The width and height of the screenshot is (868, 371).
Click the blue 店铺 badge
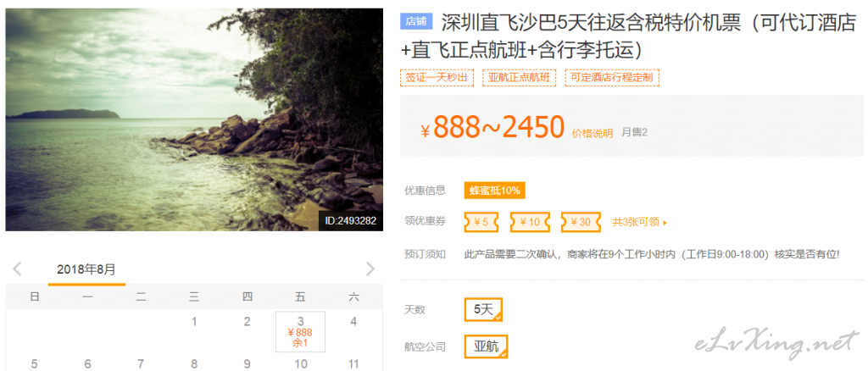[x=415, y=21]
